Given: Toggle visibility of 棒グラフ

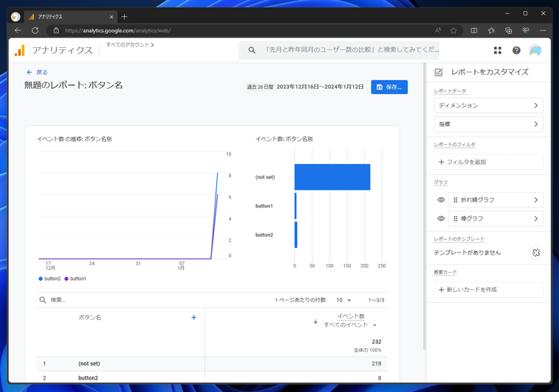Looking at the screenshot, I should coord(441,218).
